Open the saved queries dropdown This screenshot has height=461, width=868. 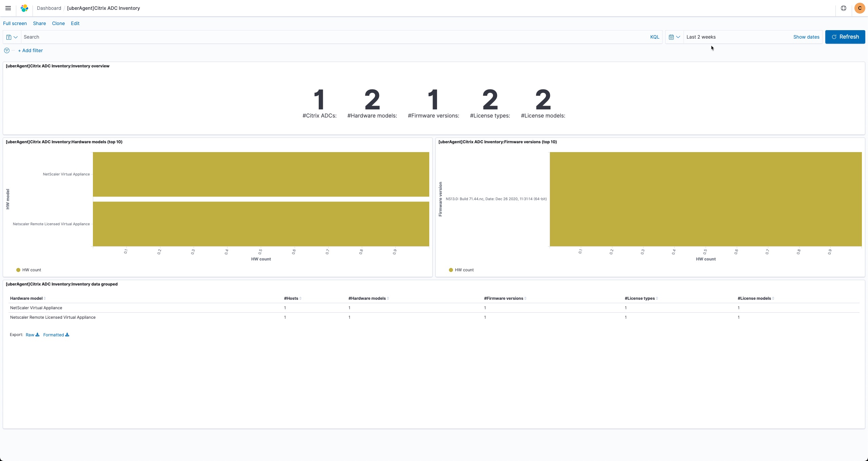tap(12, 37)
